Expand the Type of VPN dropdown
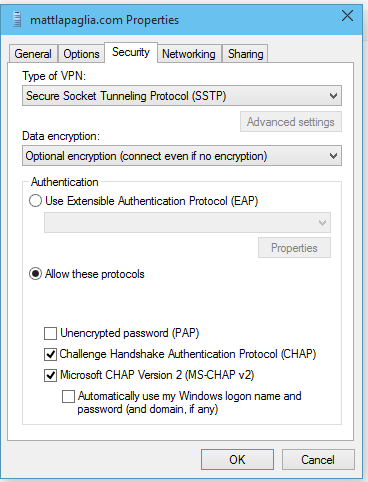Image resolution: width=368 pixels, height=482 pixels. [x=182, y=96]
